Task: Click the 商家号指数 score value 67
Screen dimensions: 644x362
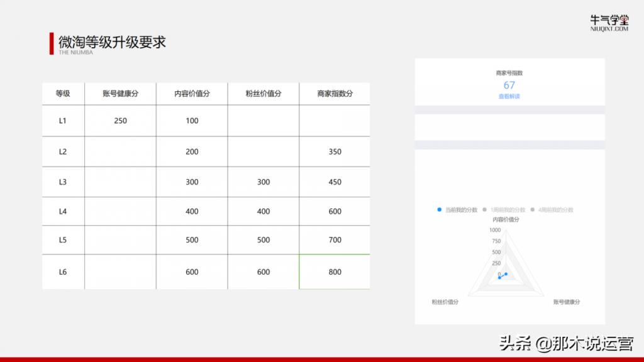Action: pyautogui.click(x=509, y=85)
